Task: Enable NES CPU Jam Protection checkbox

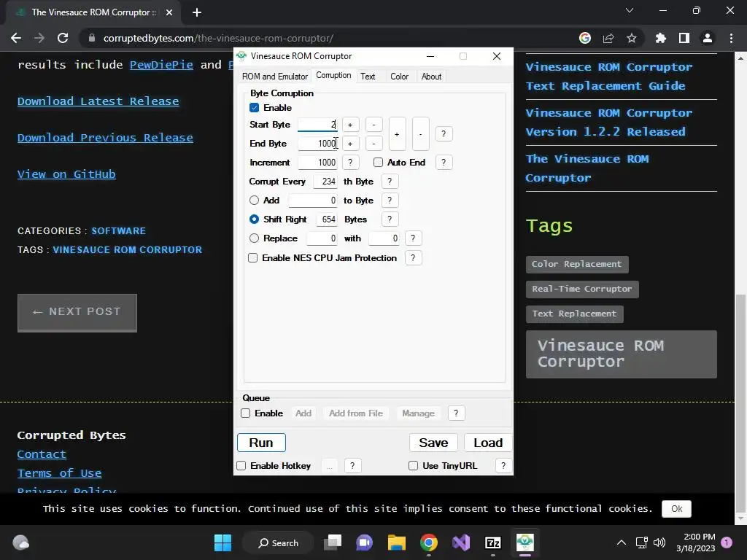Action: click(x=253, y=258)
